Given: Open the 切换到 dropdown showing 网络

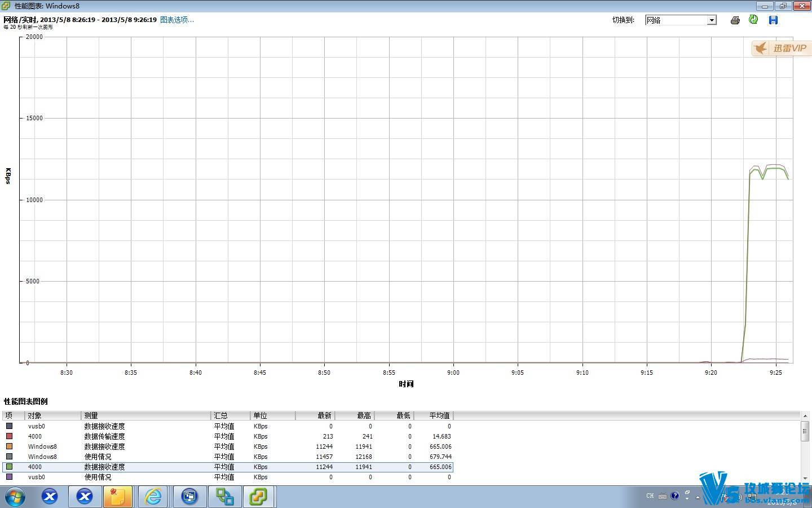Looking at the screenshot, I should [x=681, y=20].
